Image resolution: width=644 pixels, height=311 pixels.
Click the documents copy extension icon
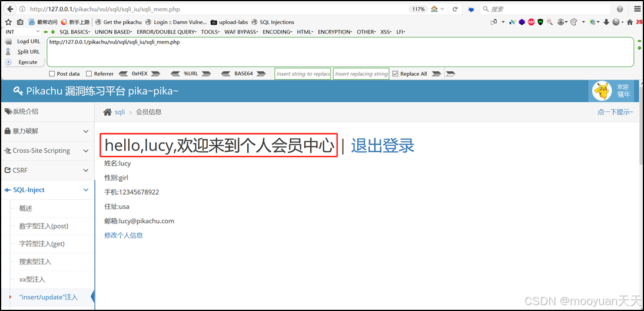[493, 22]
